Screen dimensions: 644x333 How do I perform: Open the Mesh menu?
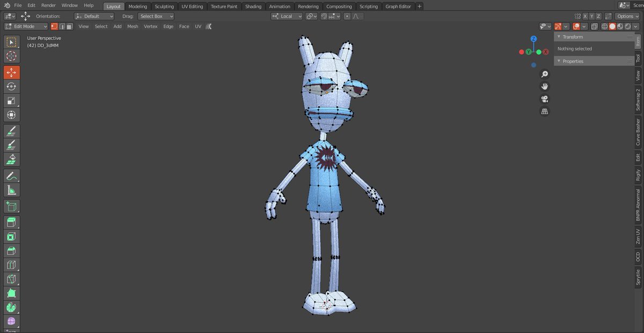tap(133, 26)
